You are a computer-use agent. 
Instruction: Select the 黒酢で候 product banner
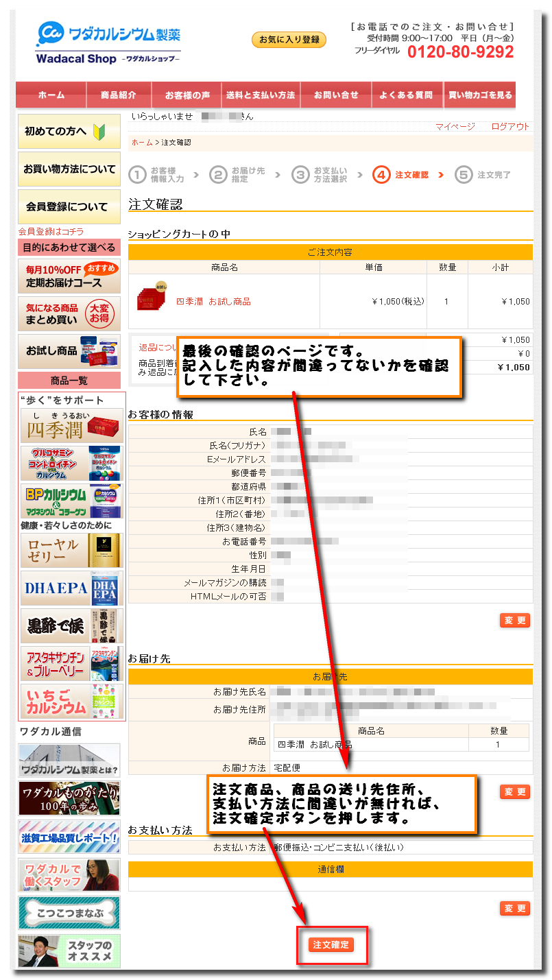pos(73,625)
